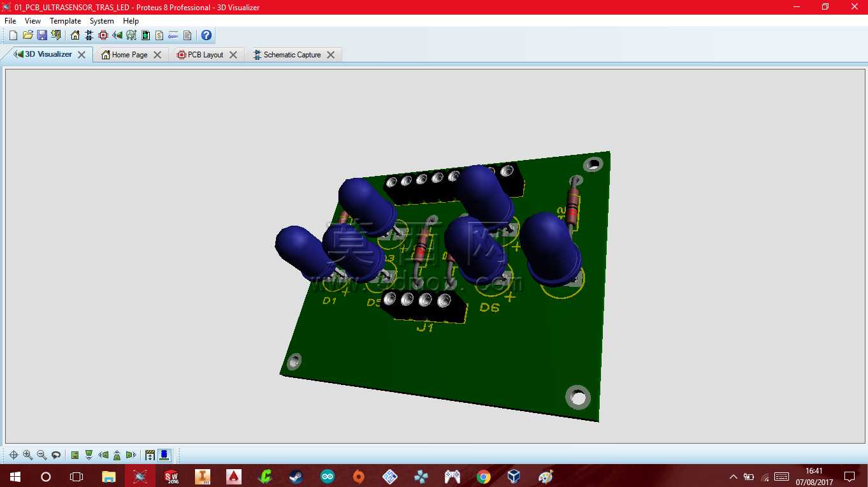Open Steam from the taskbar

pyautogui.click(x=296, y=476)
